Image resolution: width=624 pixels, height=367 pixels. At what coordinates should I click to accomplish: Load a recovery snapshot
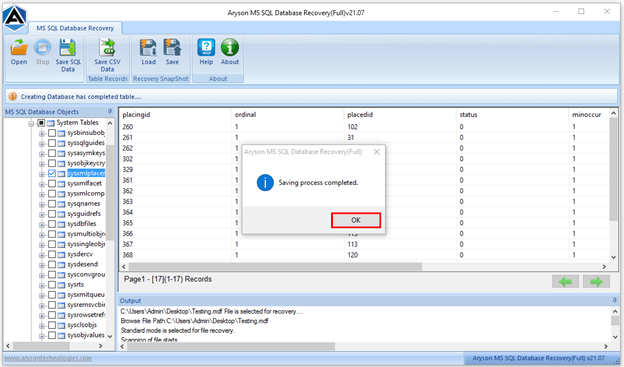148,48
